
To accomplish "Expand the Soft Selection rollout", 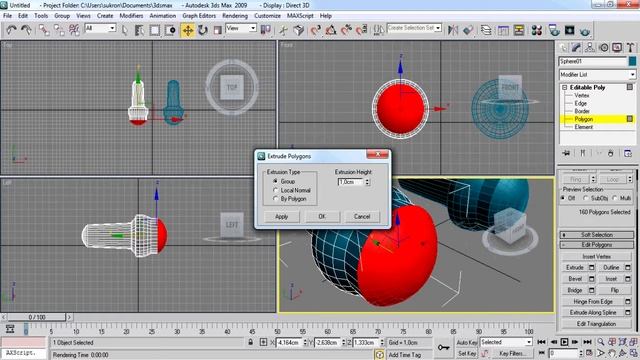I will click(x=597, y=235).
